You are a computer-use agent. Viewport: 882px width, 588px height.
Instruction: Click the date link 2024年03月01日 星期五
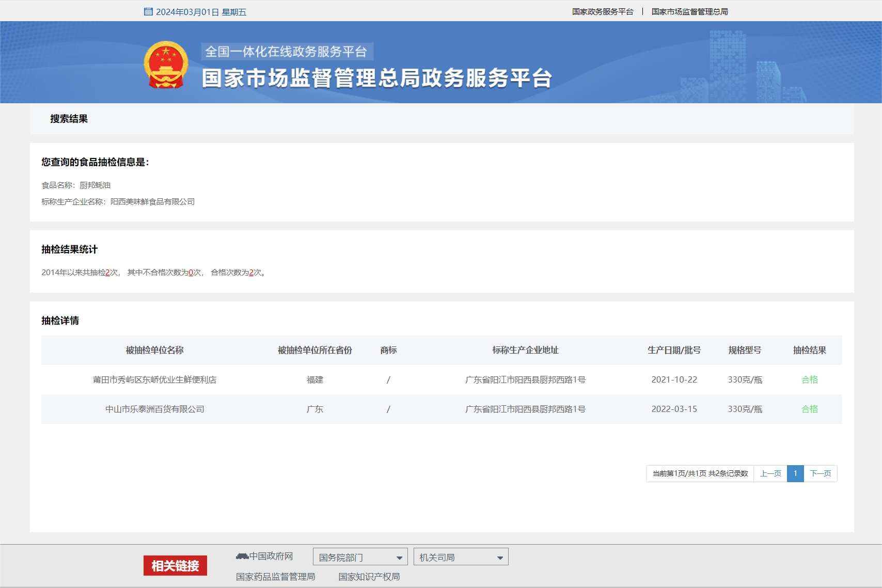point(201,11)
